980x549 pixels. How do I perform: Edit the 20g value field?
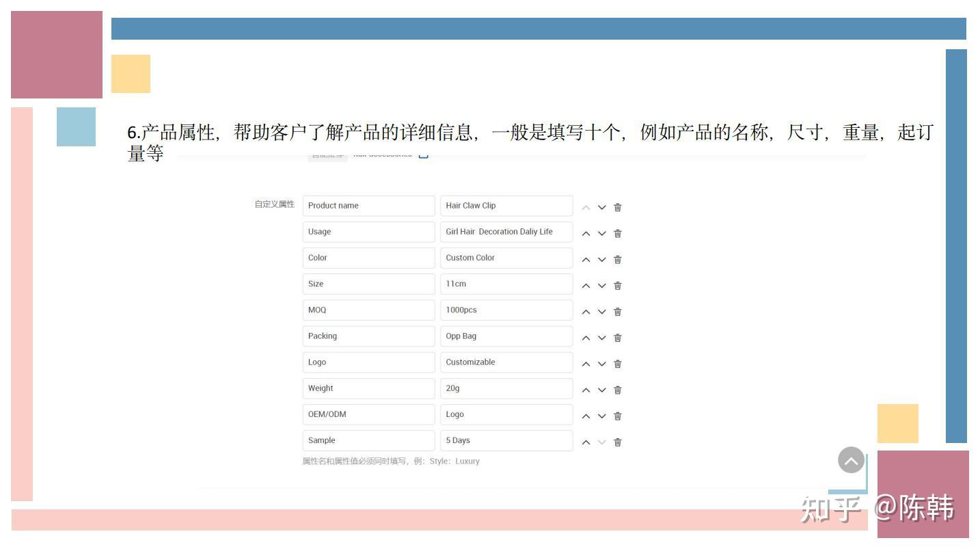(x=506, y=388)
